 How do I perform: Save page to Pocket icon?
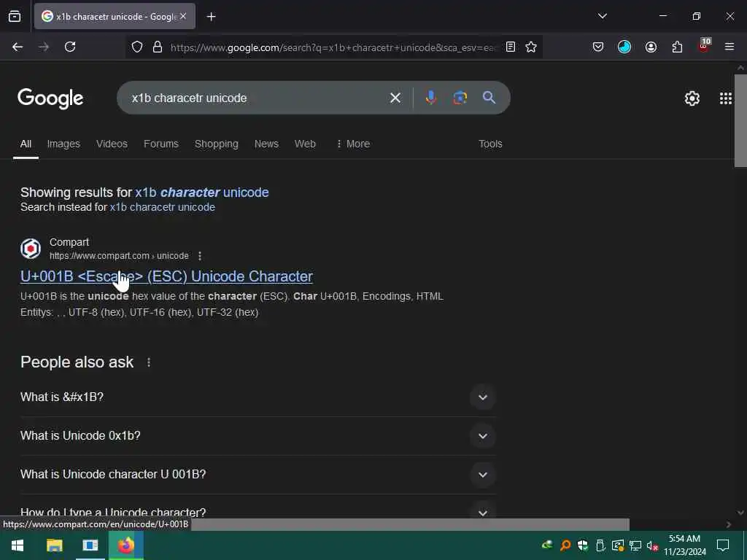coord(598,47)
